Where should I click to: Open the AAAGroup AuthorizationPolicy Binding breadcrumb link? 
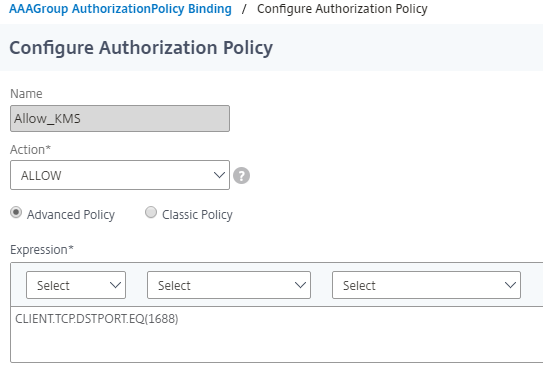pos(120,9)
